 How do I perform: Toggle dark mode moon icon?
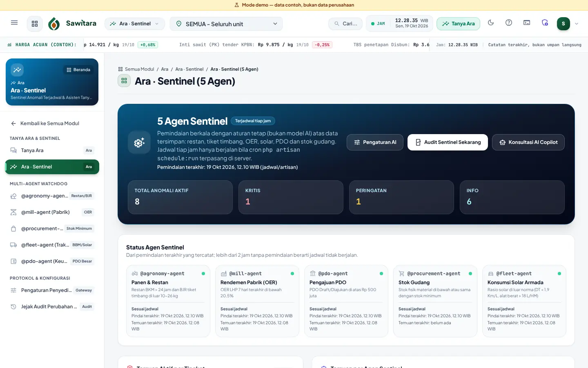click(491, 23)
